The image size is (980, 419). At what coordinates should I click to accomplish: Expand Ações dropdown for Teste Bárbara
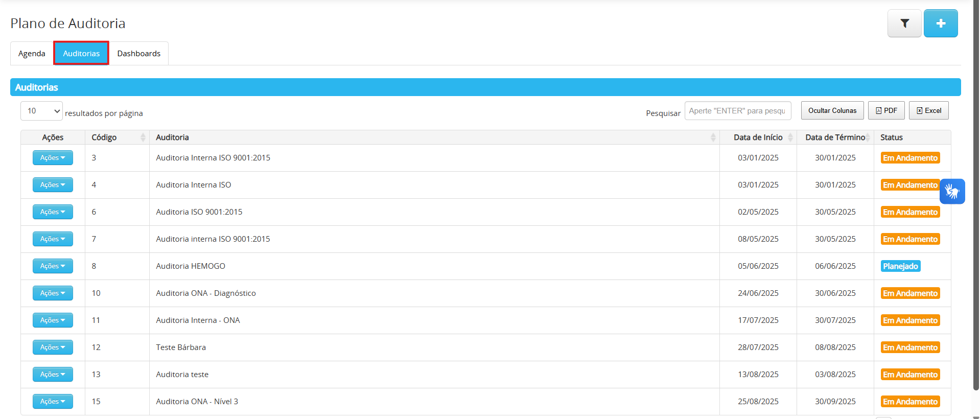[53, 347]
